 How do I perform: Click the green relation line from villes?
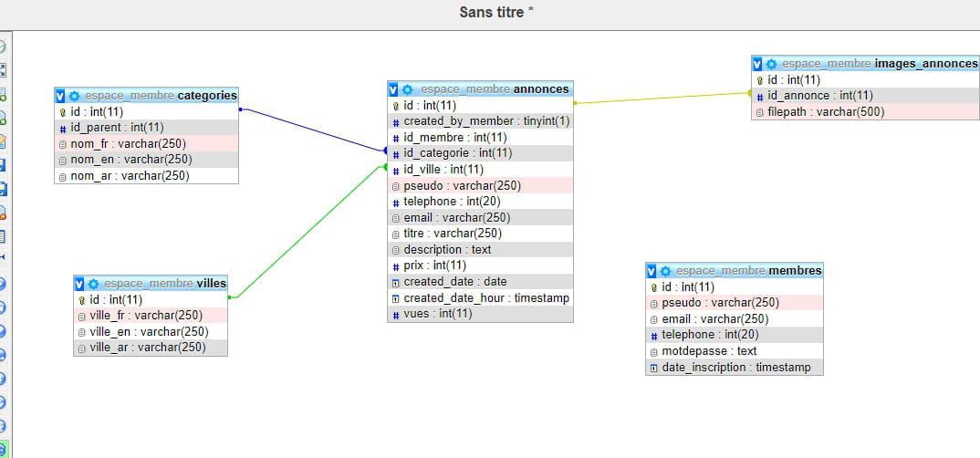click(308, 233)
